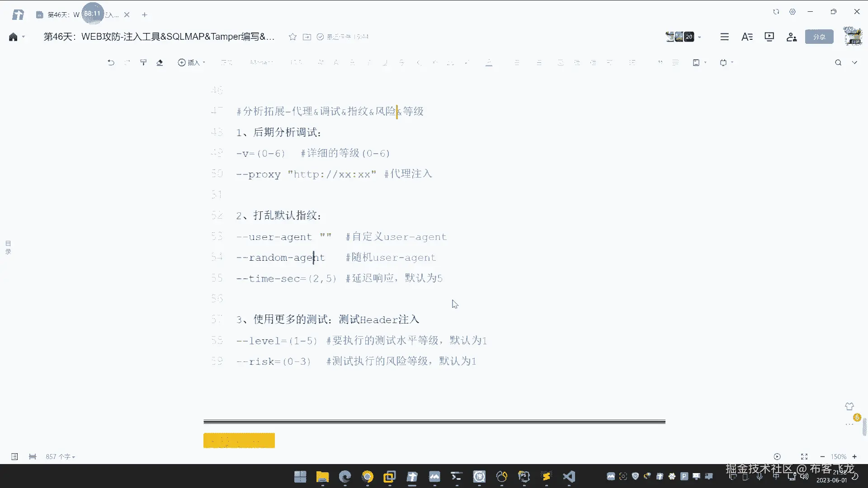Click the 分享 share button
The width and height of the screenshot is (868, 488).
pyautogui.click(x=819, y=37)
